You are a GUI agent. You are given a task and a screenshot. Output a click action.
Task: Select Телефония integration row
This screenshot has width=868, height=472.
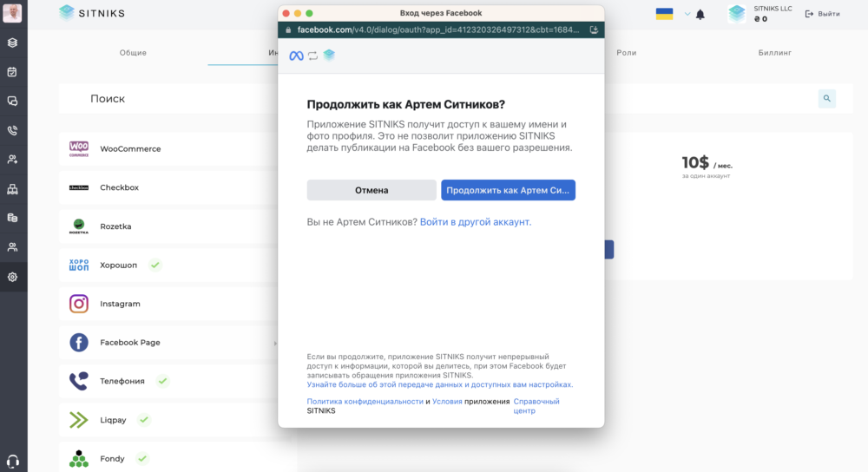click(168, 381)
